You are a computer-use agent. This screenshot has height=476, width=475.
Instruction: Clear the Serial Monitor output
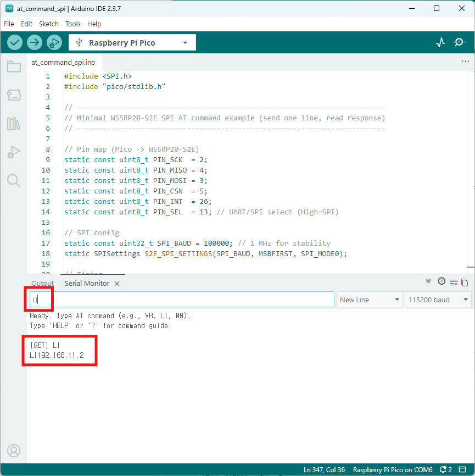[454, 283]
